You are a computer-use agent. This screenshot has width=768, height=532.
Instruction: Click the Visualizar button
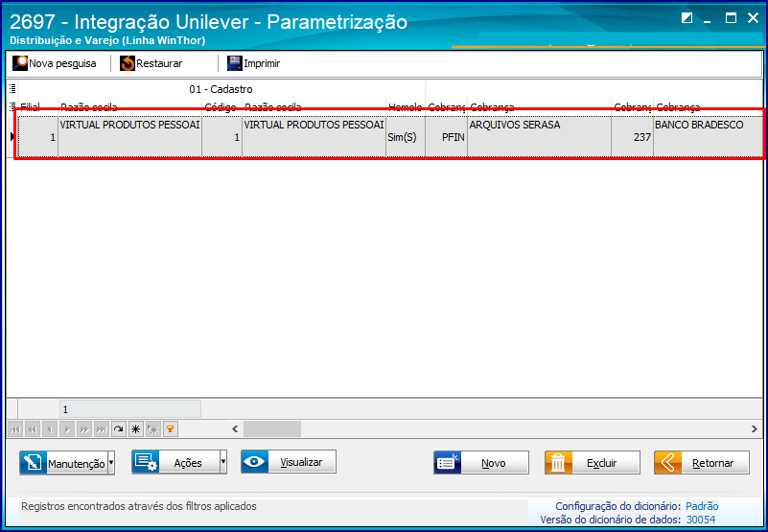289,461
